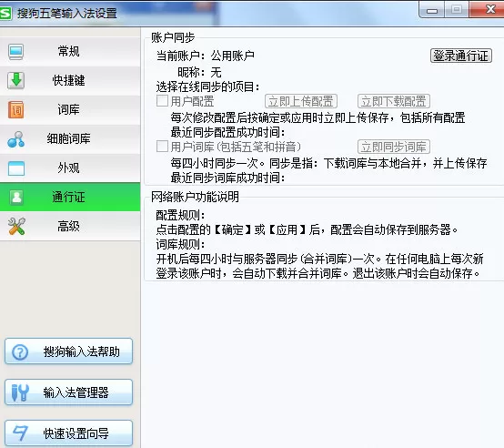Click the window icon beside 外观

16,168
